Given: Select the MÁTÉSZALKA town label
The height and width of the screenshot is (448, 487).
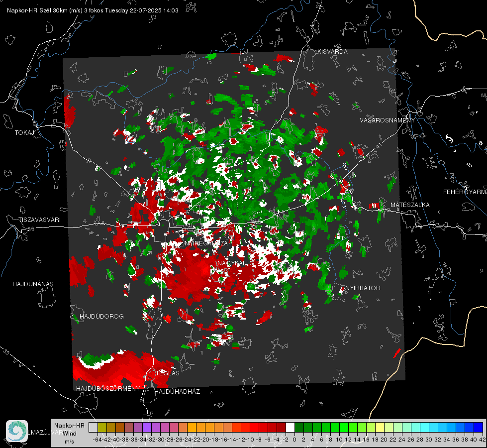Looking at the screenshot, I should (410, 205).
